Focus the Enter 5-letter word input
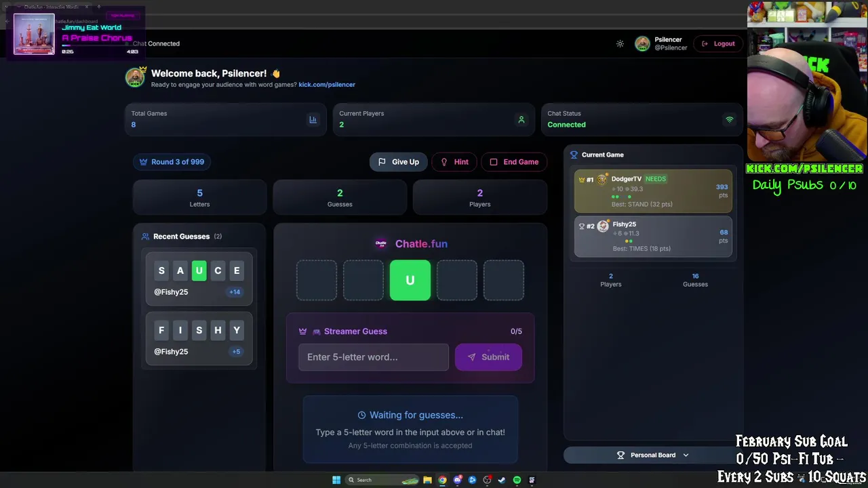The height and width of the screenshot is (488, 868). coord(374,357)
